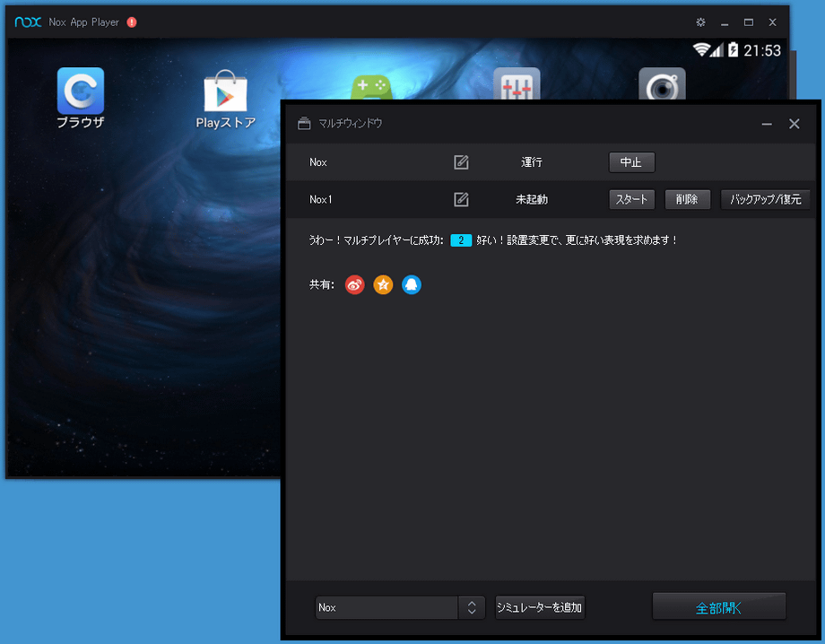Click the dropdown up-down arrow stepper
Viewport: 825px width, 644px height.
(472, 608)
